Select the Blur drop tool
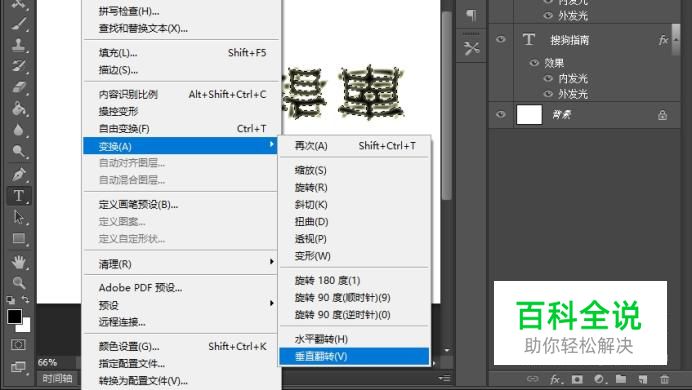Screen dimensions: 692x390 tap(18, 130)
